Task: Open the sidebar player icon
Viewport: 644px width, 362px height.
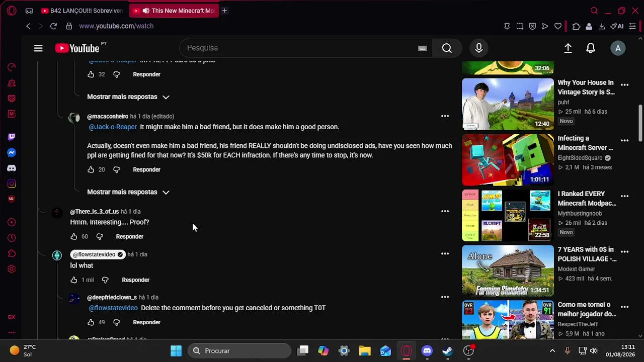Action: (x=12, y=222)
